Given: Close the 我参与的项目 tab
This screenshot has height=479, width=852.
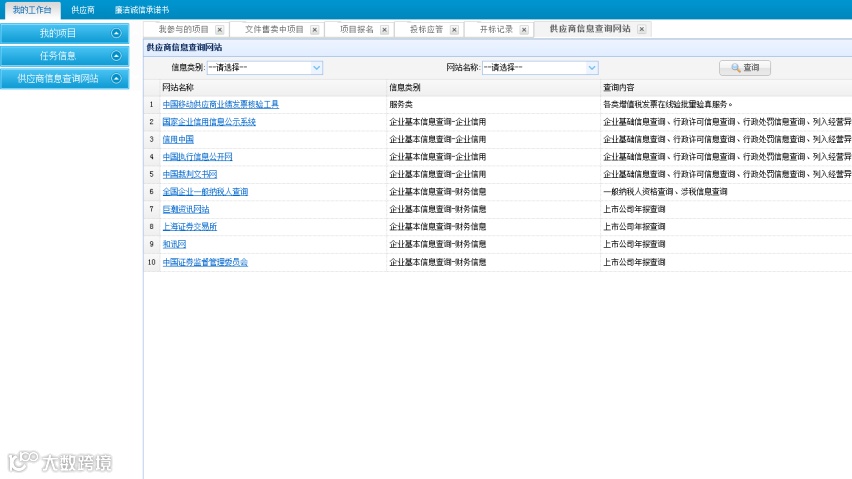Looking at the screenshot, I should pos(220,30).
